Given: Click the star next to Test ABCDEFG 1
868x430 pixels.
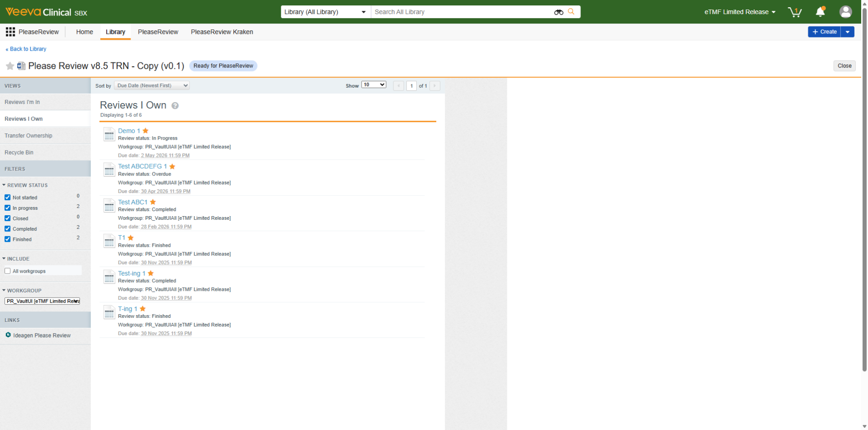Looking at the screenshot, I should coord(172,166).
